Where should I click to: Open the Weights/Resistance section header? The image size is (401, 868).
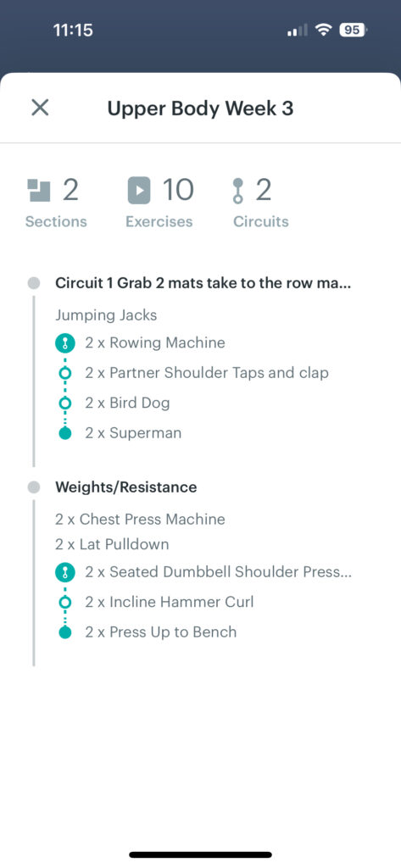(x=125, y=487)
